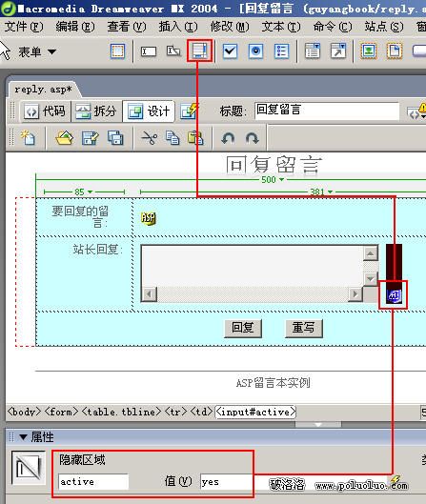Insert a textarea from forms toolbar

point(199,50)
